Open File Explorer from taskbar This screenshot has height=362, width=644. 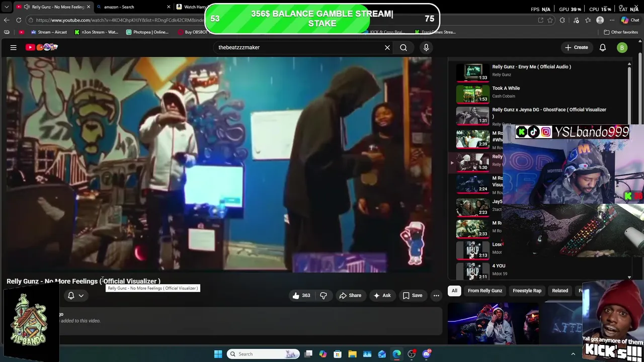click(x=353, y=354)
